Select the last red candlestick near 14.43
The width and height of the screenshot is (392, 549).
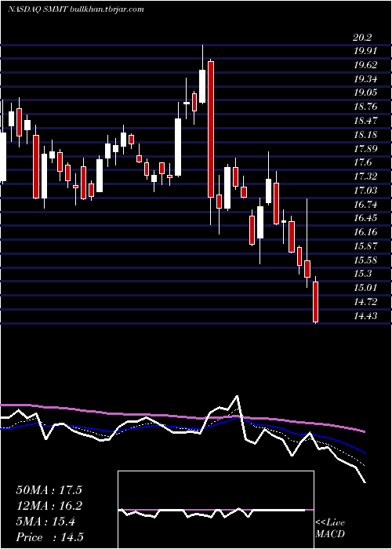(x=316, y=301)
